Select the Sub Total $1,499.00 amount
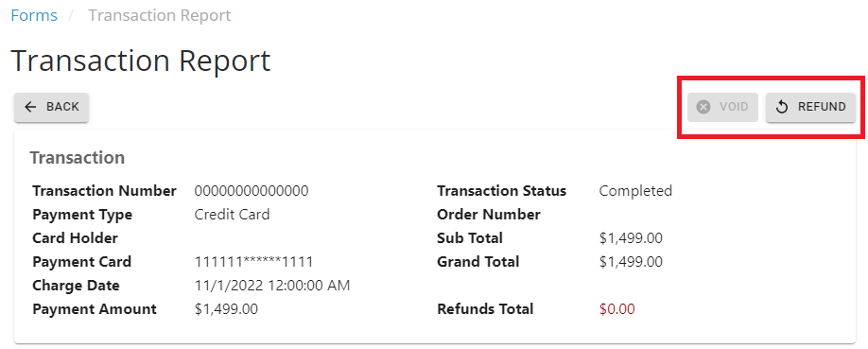This screenshot has height=349, width=868. pyautogui.click(x=631, y=238)
